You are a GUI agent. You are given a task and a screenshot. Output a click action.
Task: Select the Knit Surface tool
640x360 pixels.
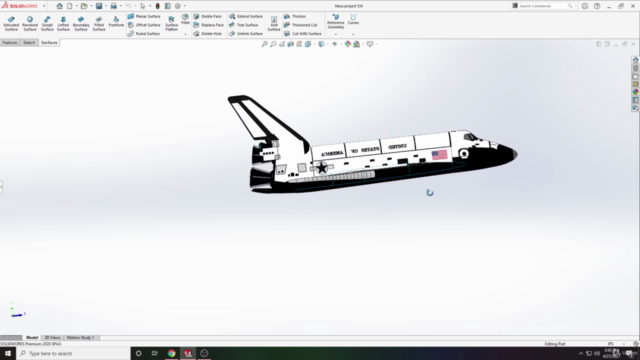274,24
